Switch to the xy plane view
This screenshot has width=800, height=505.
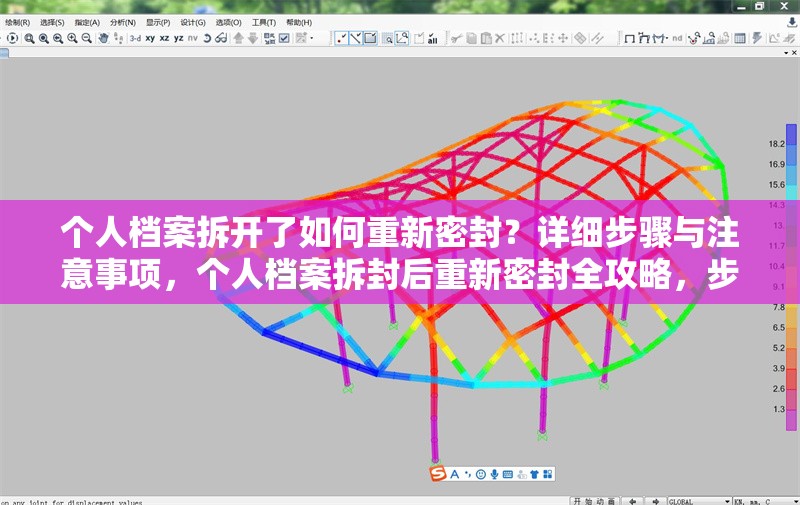point(150,38)
